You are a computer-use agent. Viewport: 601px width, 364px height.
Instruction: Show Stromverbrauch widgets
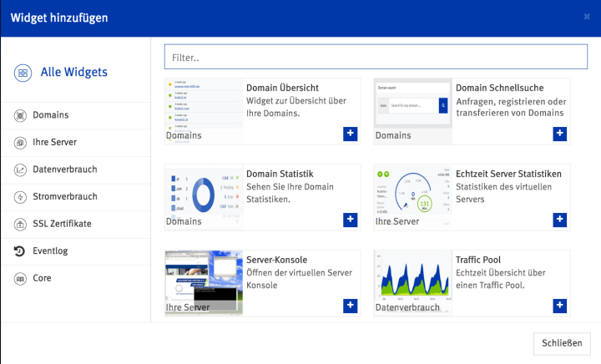pos(64,197)
